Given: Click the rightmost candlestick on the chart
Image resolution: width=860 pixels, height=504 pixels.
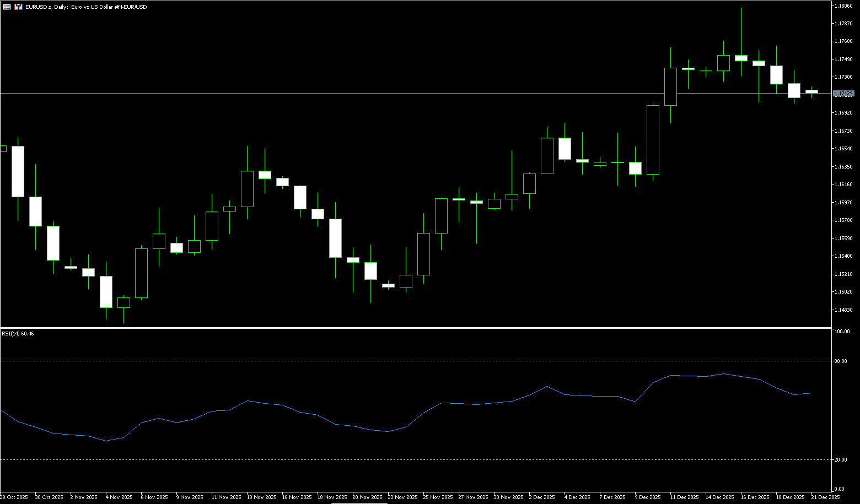Looking at the screenshot, I should (811, 91).
